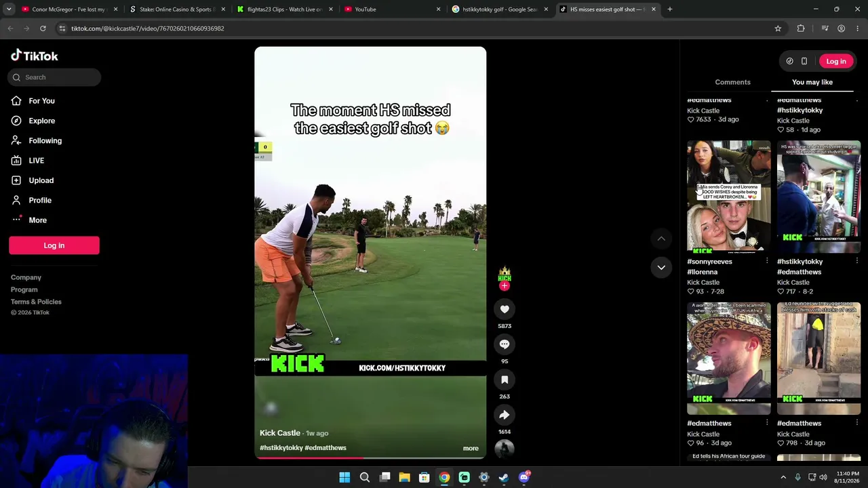Screen dimensions: 868x488
Task: Reload the TikTok page
Action: click(x=43, y=28)
